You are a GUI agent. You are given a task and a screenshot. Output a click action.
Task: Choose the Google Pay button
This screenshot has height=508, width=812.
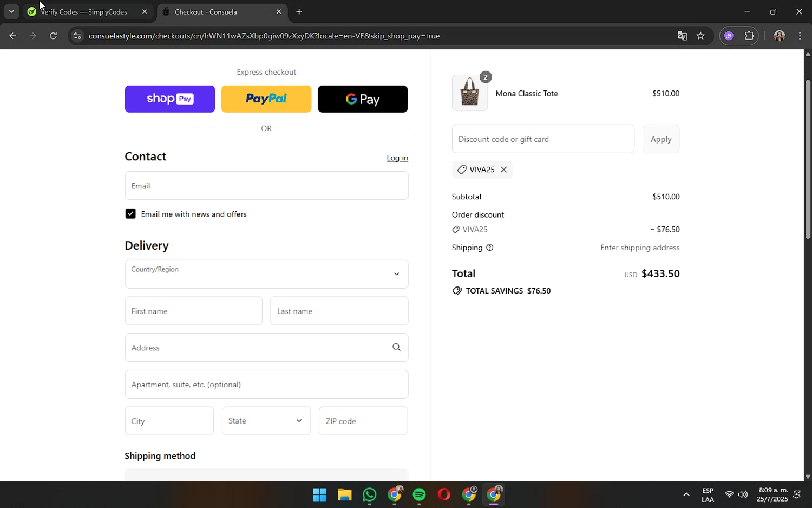click(363, 99)
